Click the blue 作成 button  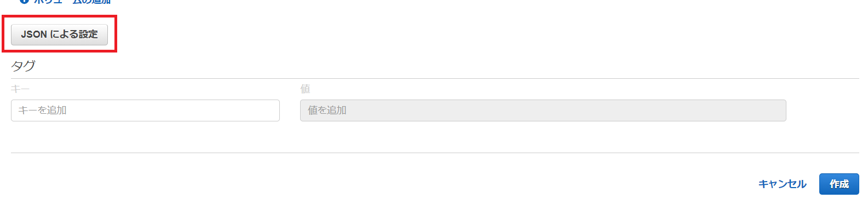pyautogui.click(x=839, y=184)
